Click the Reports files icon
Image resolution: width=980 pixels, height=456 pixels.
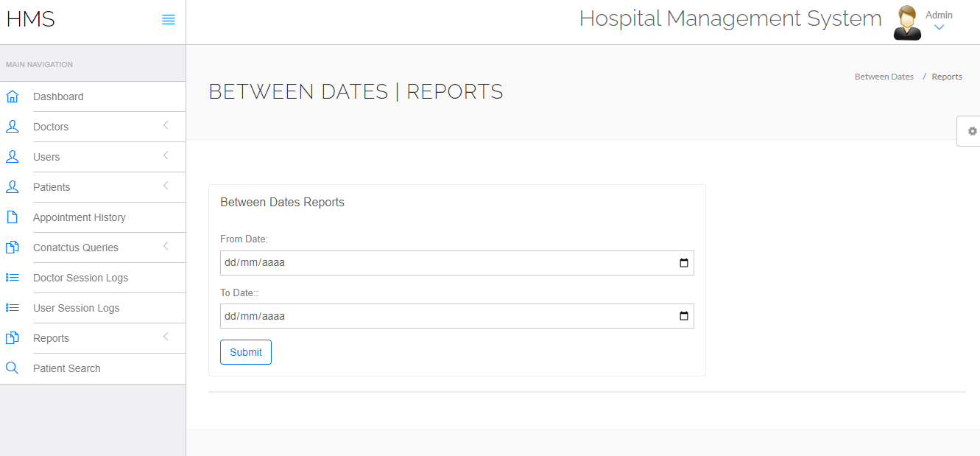coord(12,338)
